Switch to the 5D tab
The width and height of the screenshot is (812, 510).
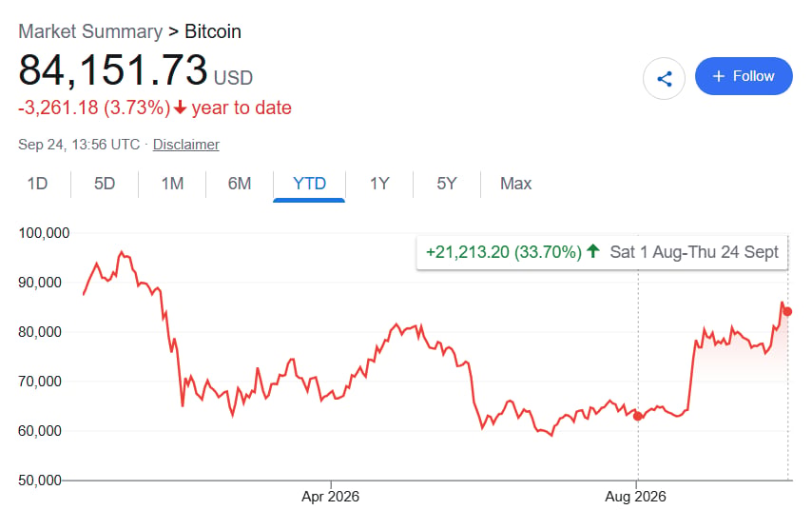(x=104, y=184)
